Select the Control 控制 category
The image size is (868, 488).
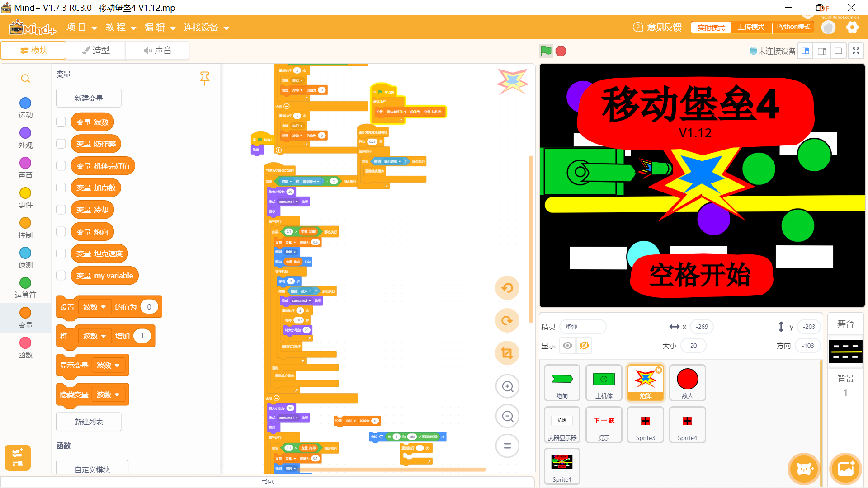click(25, 228)
